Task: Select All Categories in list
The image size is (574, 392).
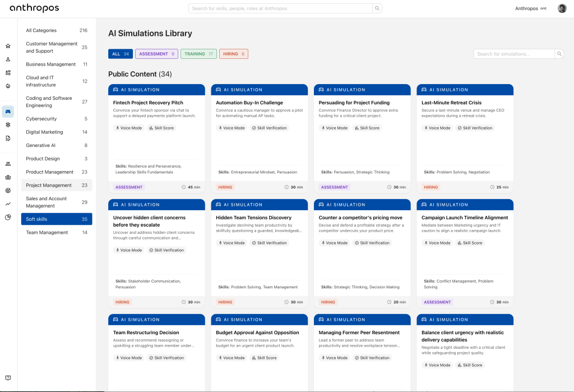Action: pyautogui.click(x=57, y=30)
